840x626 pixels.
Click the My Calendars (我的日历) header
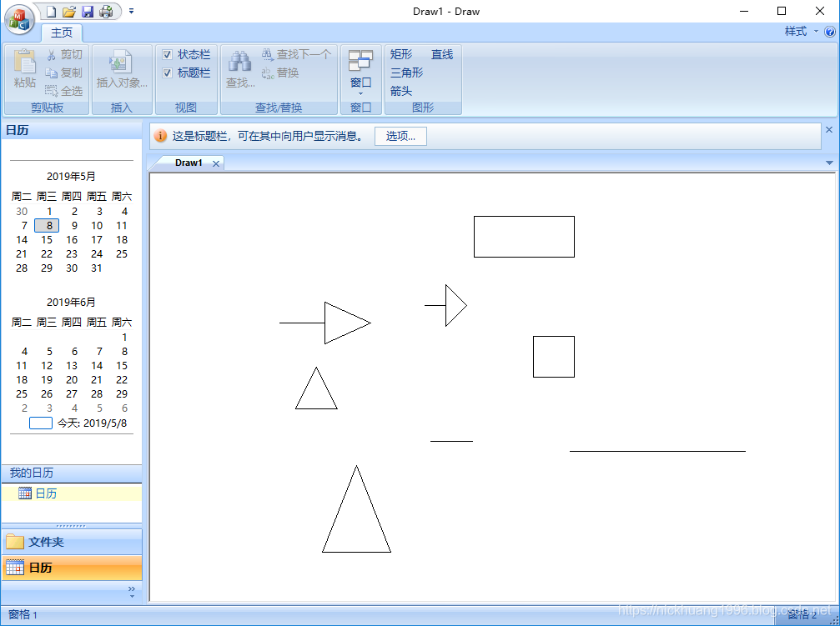pos(71,473)
